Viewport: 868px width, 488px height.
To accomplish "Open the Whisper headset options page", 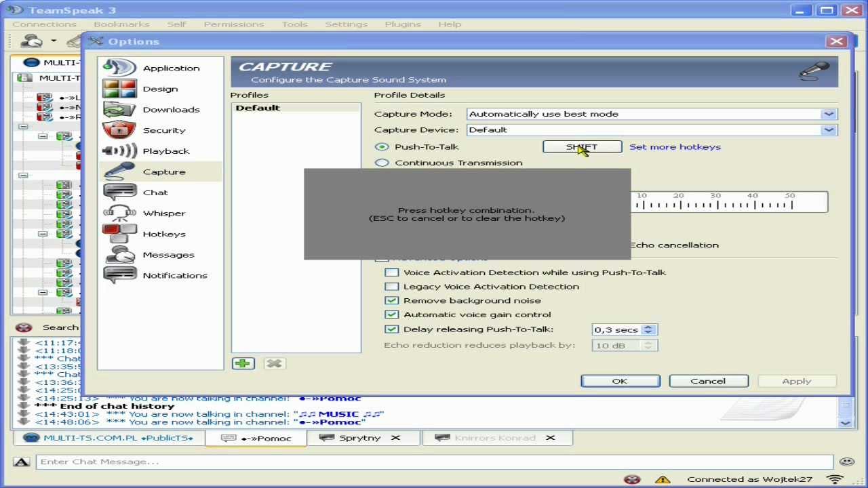I will [160, 213].
